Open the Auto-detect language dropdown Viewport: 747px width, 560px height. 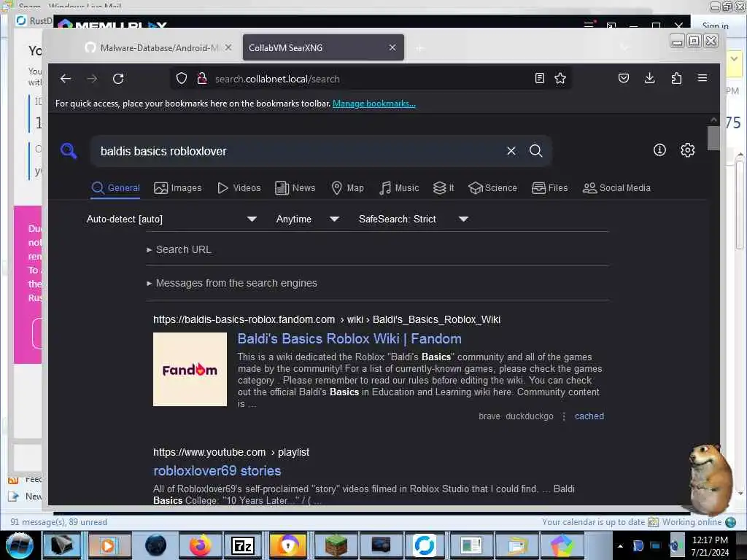[171, 219]
